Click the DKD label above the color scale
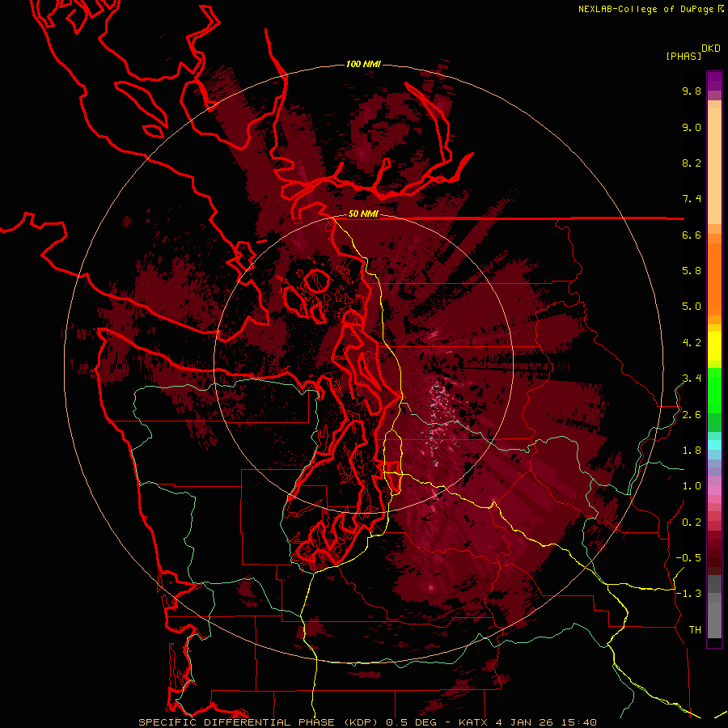 [710, 49]
